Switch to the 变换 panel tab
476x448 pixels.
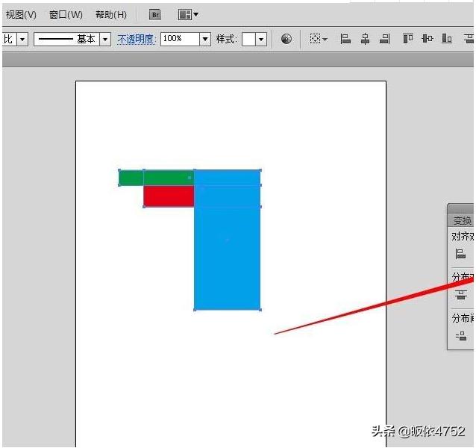click(461, 220)
